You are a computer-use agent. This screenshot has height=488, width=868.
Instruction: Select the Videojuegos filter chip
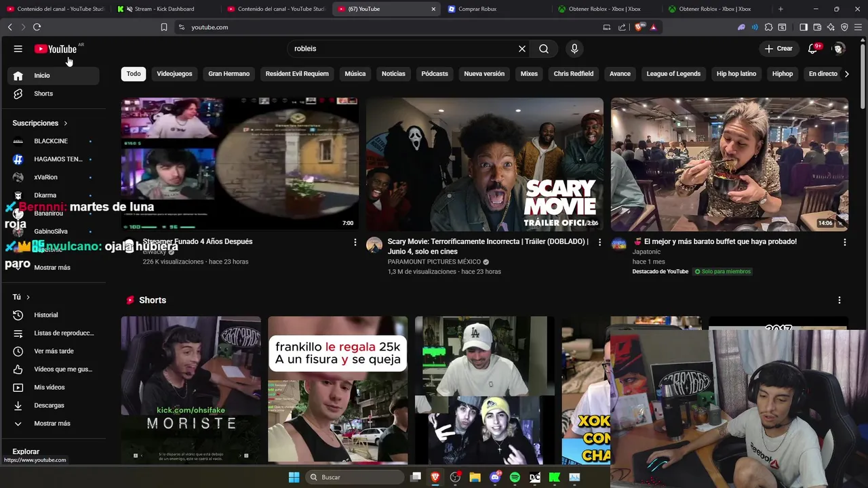click(174, 74)
